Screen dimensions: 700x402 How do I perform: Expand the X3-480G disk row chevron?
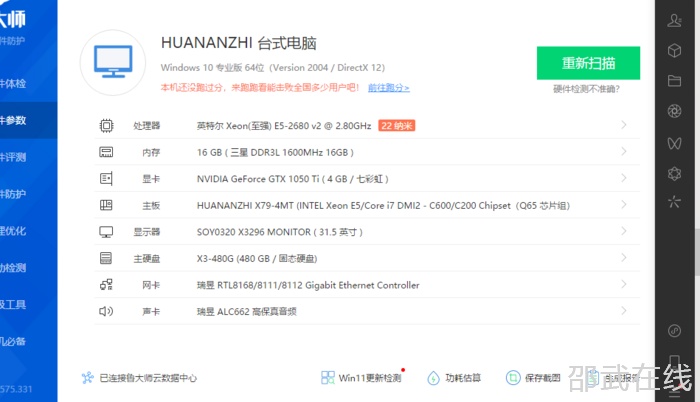click(624, 258)
